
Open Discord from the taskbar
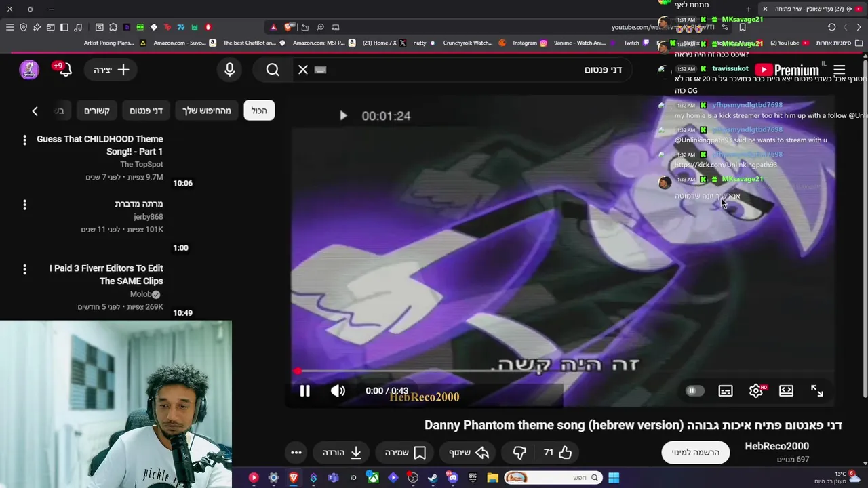[453, 477]
